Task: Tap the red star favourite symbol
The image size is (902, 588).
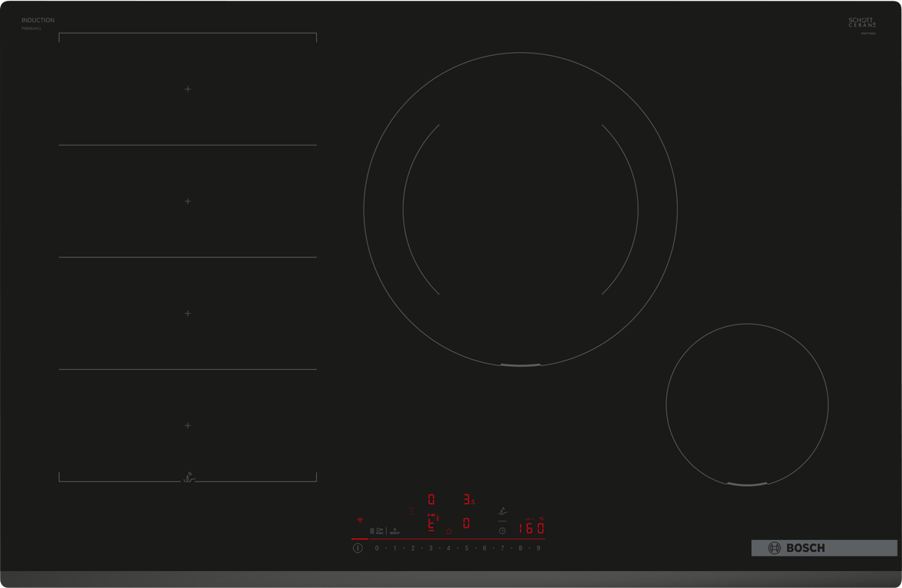Action: [449, 531]
